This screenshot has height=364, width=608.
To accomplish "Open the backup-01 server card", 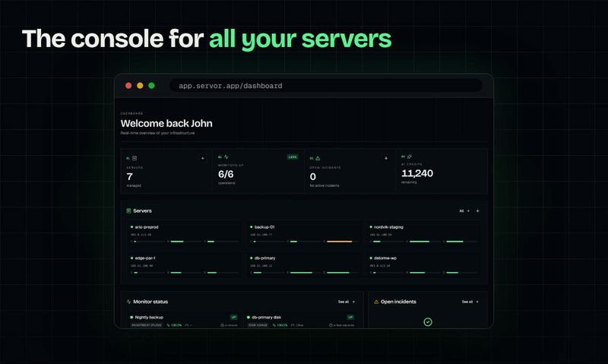I will (302, 234).
